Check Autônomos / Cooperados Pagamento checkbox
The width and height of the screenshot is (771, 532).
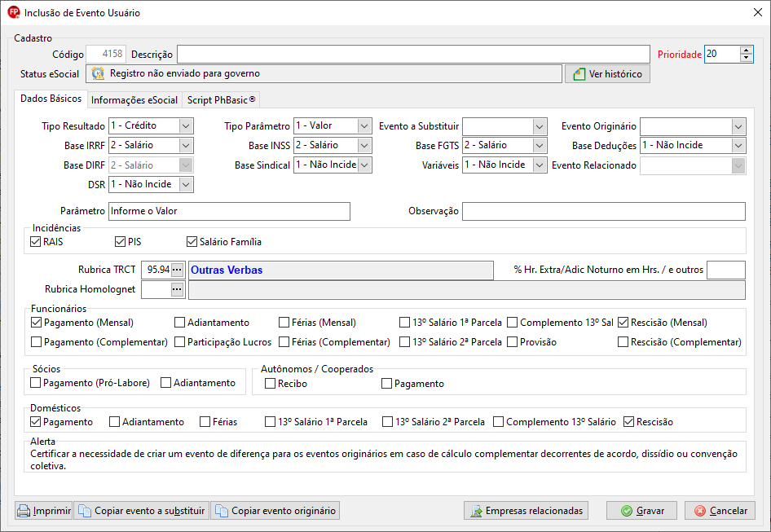[x=386, y=384]
